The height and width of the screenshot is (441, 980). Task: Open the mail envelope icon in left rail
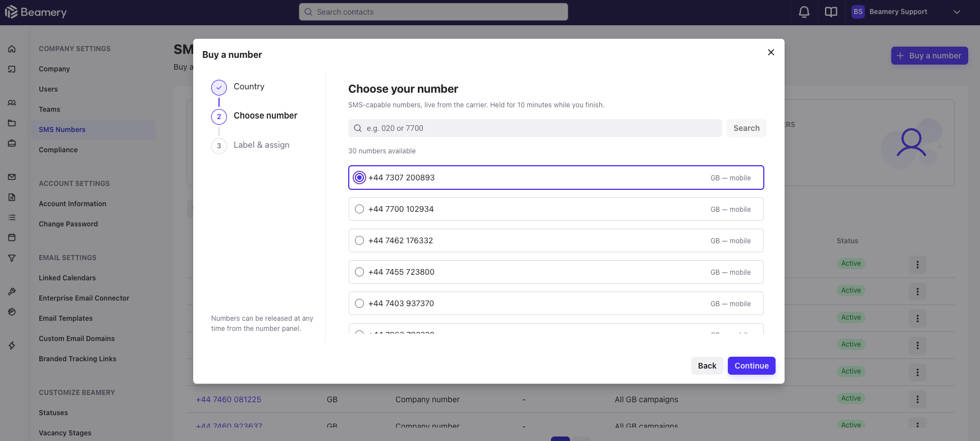(x=12, y=177)
